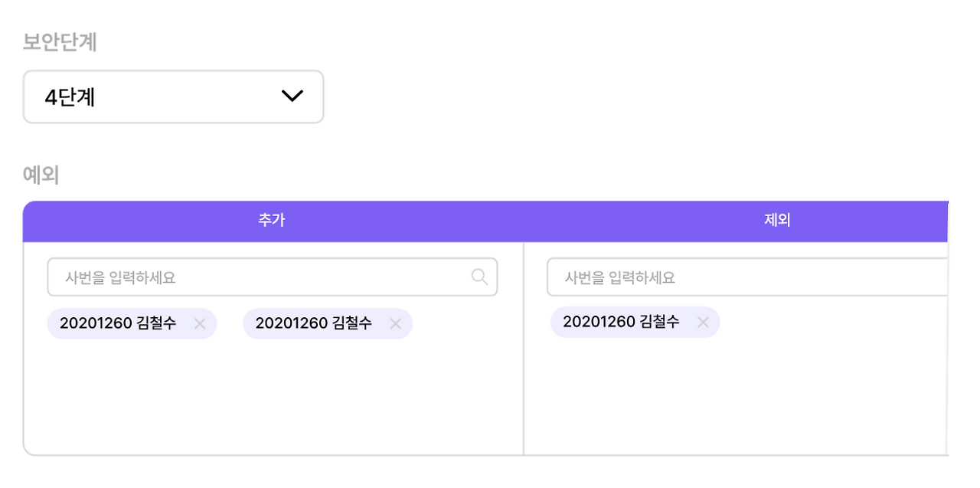The width and height of the screenshot is (980, 488).
Task: Select the second 김철수 chip in 추가
Action: pyautogui.click(x=315, y=323)
